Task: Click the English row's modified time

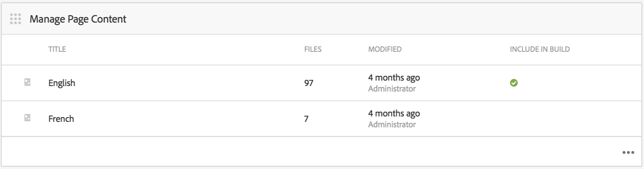Action: pos(394,77)
